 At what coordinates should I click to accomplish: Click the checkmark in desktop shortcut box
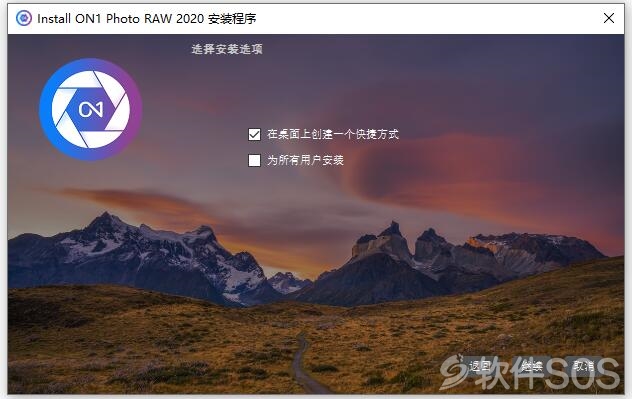254,134
